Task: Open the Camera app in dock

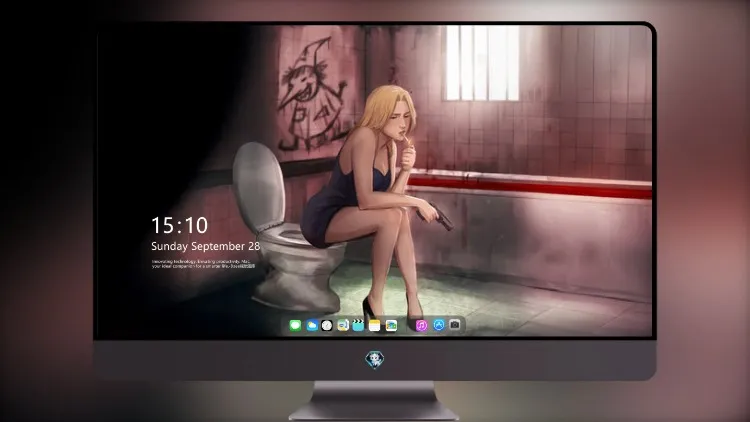Action: coord(455,325)
